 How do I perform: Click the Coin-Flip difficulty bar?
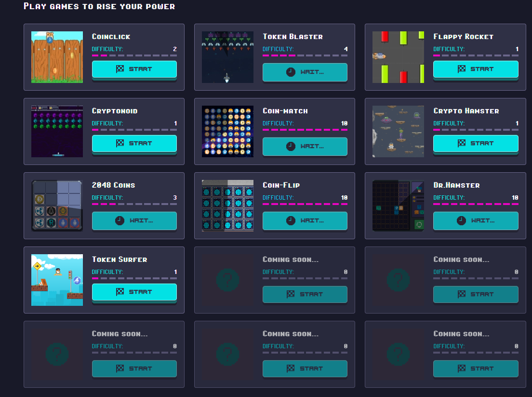click(305, 204)
